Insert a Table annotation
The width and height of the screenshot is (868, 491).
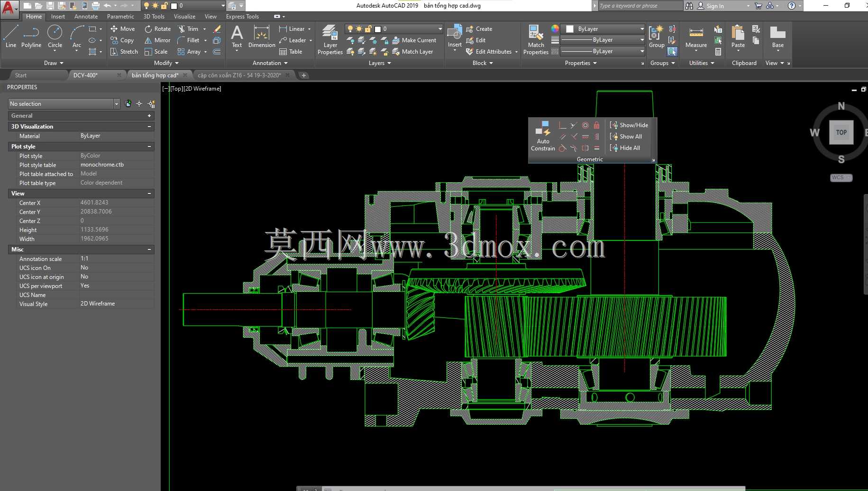(x=291, y=52)
